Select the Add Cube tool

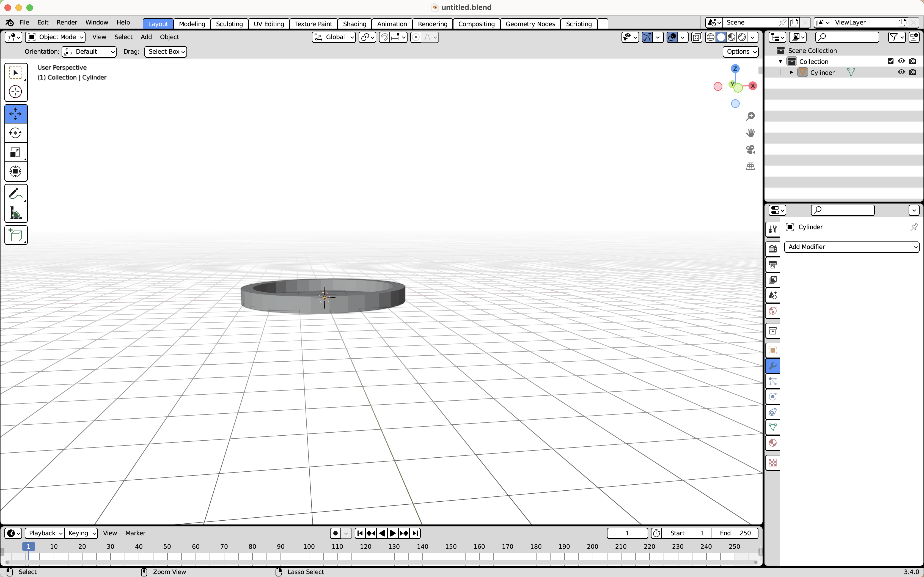[15, 235]
